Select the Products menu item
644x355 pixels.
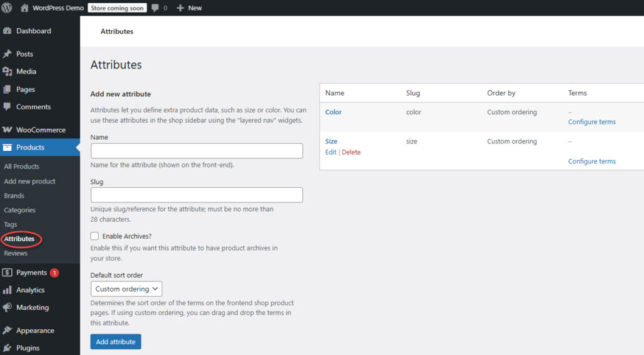(30, 147)
